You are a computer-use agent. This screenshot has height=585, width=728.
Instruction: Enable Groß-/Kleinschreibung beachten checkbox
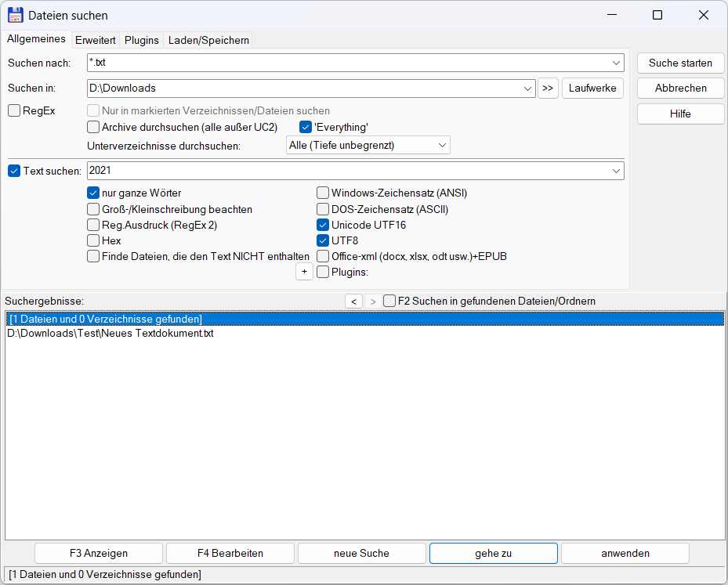point(93,209)
